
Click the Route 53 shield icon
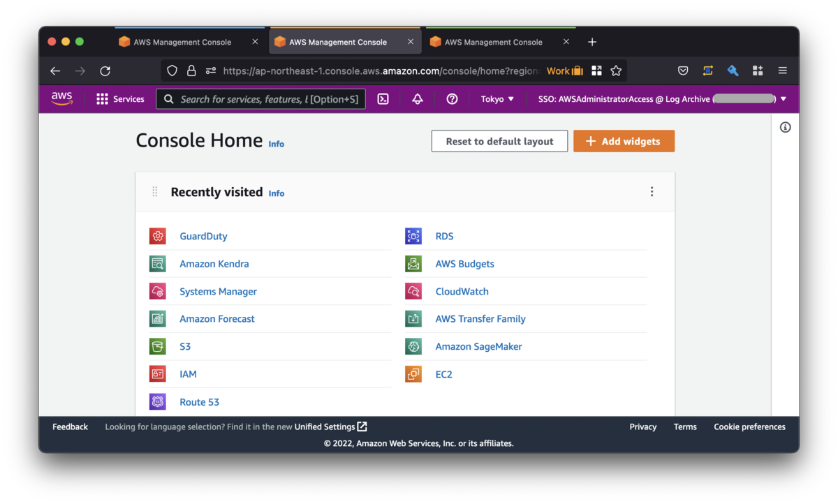tap(158, 401)
